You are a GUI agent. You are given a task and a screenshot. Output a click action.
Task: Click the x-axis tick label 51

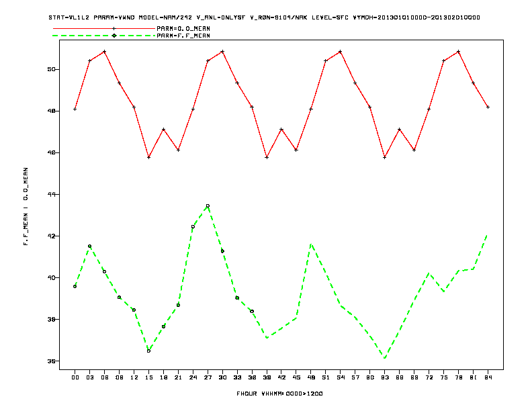coord(326,377)
